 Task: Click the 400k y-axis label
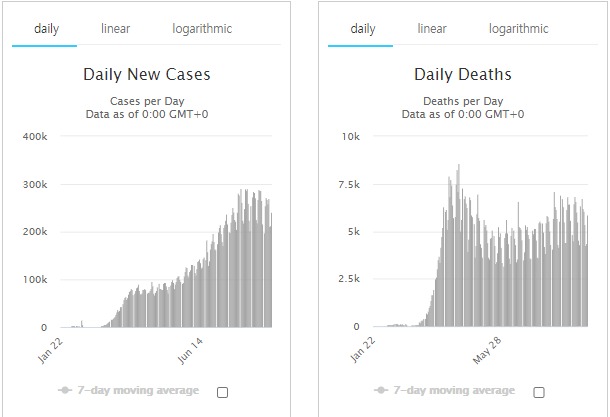[x=34, y=136]
